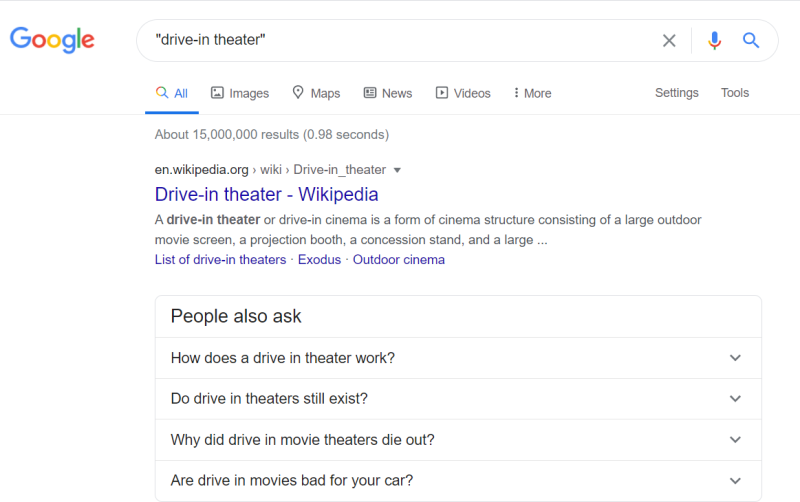Expand chevron for "Do drive in theaters still exist?"
This screenshot has height=502, width=800.
click(x=735, y=399)
